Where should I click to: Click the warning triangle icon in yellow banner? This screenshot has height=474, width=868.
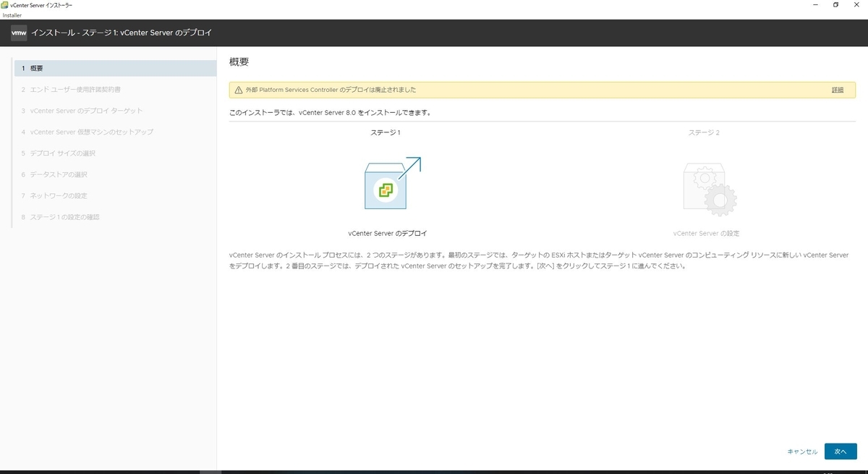238,90
